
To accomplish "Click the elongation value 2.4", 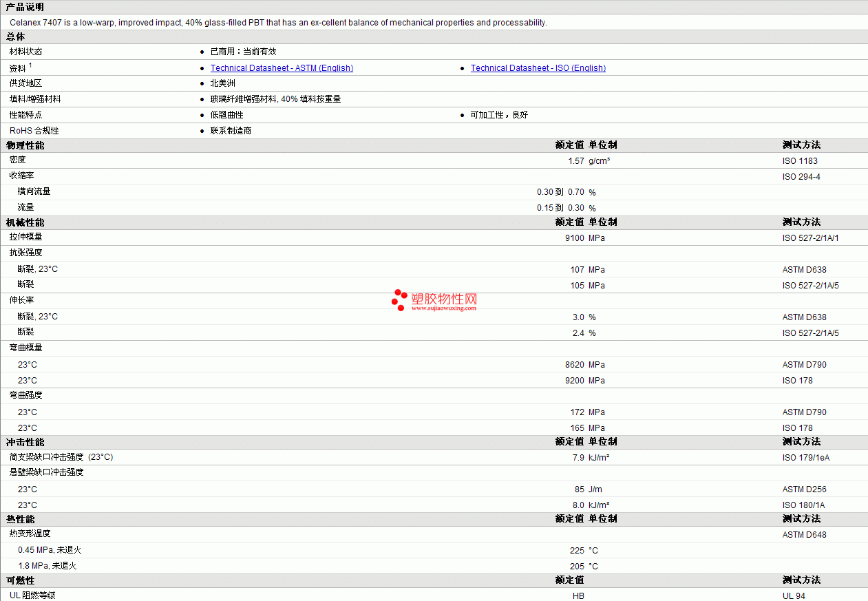I will point(578,333).
